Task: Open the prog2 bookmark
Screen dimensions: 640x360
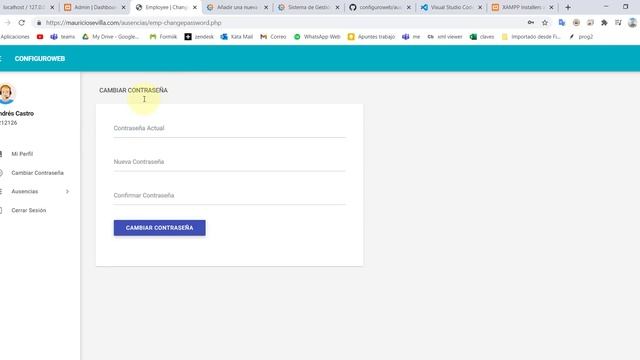Action: (581, 37)
